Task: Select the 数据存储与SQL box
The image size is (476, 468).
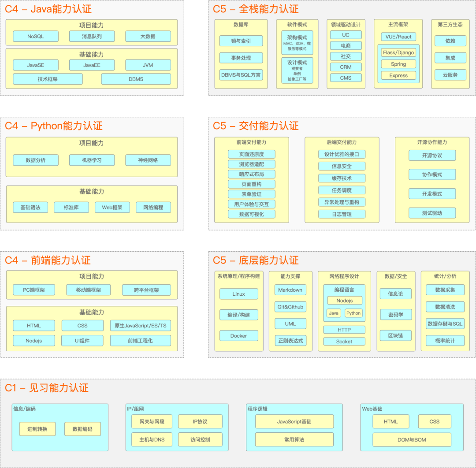Action: (445, 323)
